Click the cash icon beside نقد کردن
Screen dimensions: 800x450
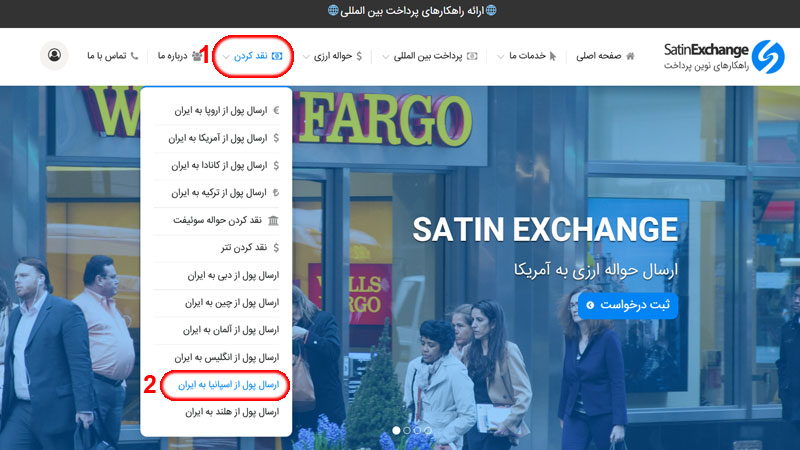click(277, 56)
